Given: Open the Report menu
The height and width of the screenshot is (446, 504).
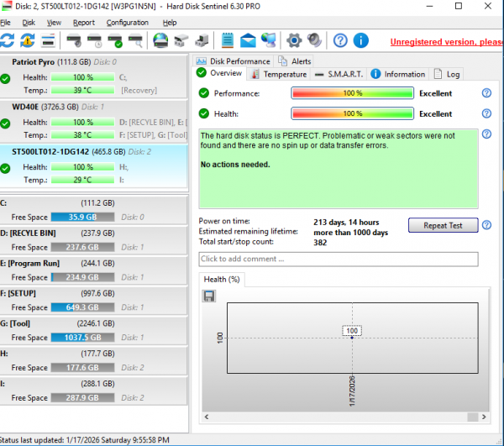Looking at the screenshot, I should click(x=84, y=23).
